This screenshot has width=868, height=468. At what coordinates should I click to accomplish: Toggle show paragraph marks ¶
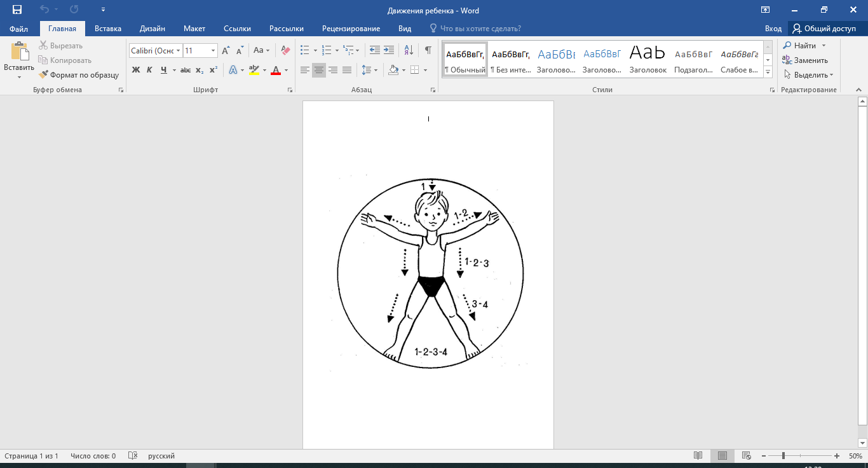[428, 50]
